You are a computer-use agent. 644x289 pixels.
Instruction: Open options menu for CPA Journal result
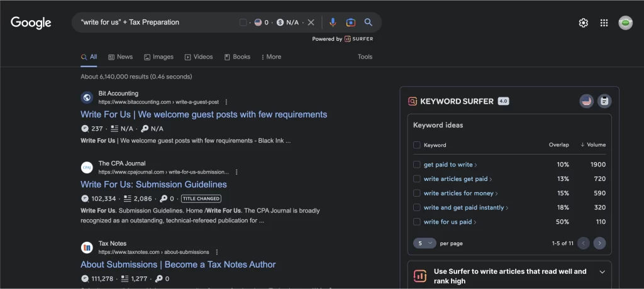[x=236, y=172]
